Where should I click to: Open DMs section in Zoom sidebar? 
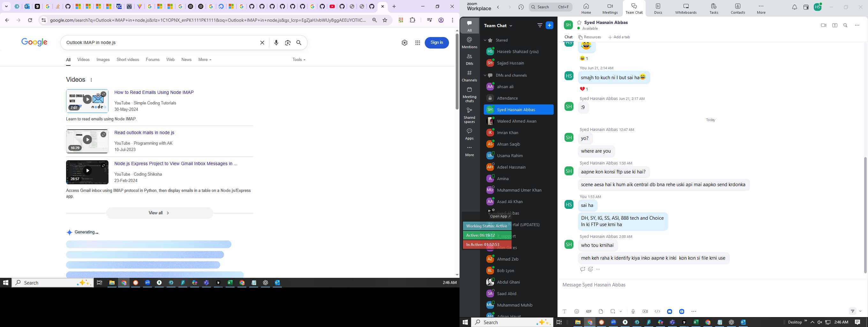click(469, 59)
